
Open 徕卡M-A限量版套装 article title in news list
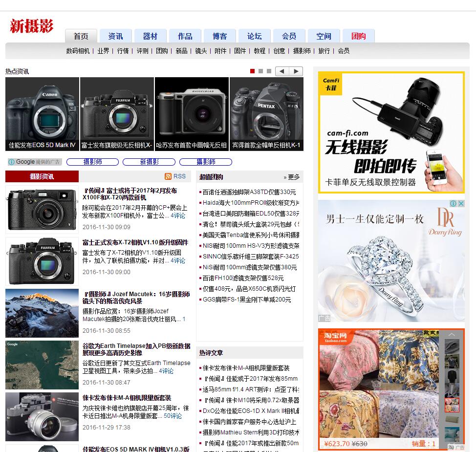[x=127, y=398]
